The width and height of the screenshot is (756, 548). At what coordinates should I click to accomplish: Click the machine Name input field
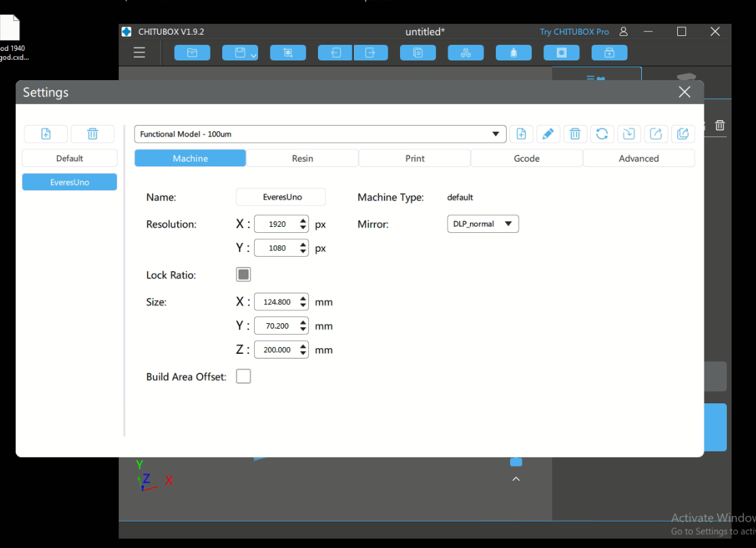coord(281,197)
